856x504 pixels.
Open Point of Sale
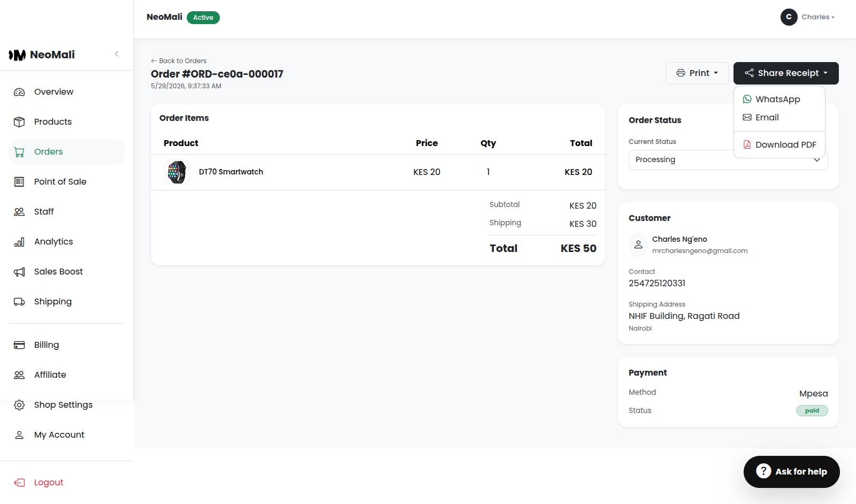click(66, 182)
